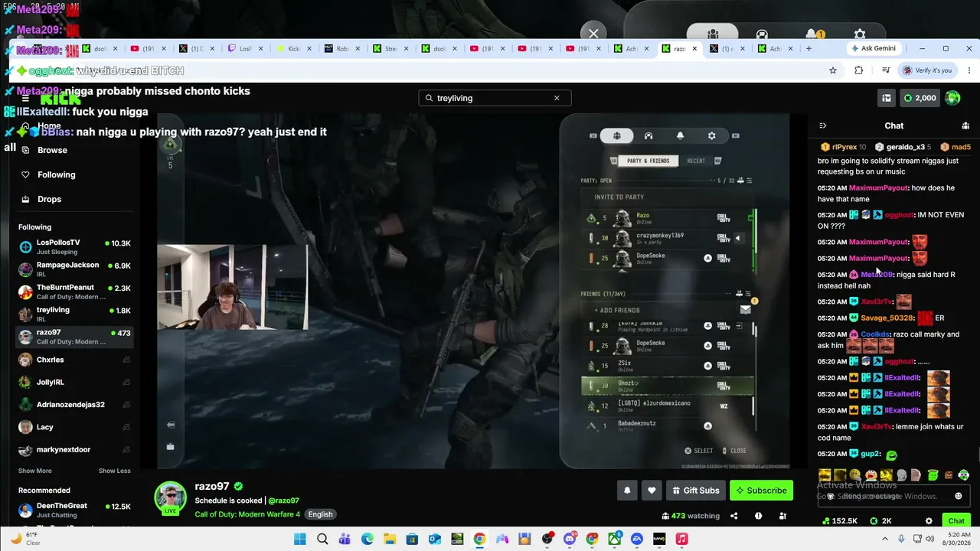
Task: Collapse Following list with Show Less
Action: [x=114, y=471]
